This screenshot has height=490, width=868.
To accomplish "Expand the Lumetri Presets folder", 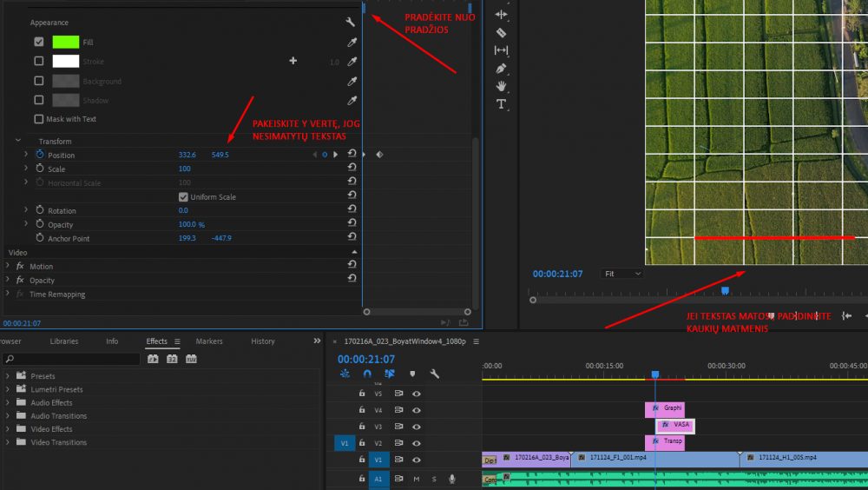I will click(8, 389).
